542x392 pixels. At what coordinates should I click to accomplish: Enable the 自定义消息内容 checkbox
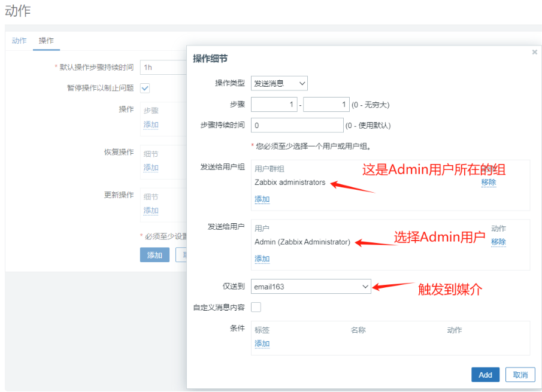(x=256, y=308)
